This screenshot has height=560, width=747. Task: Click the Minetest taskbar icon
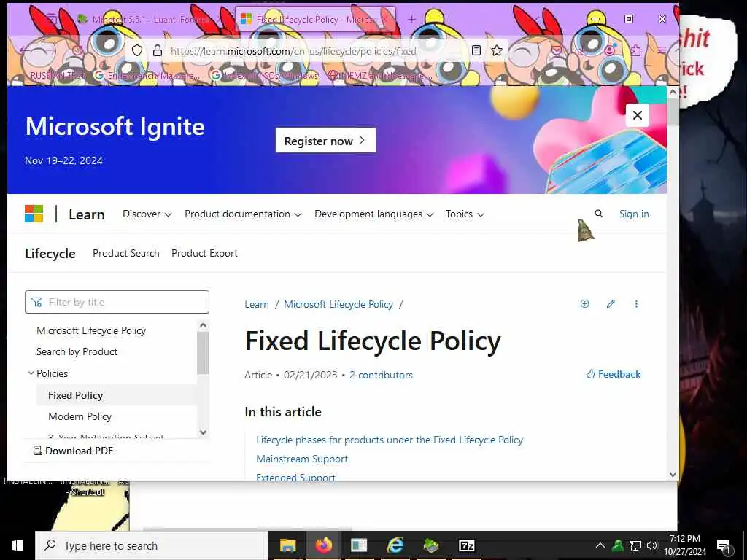430,545
